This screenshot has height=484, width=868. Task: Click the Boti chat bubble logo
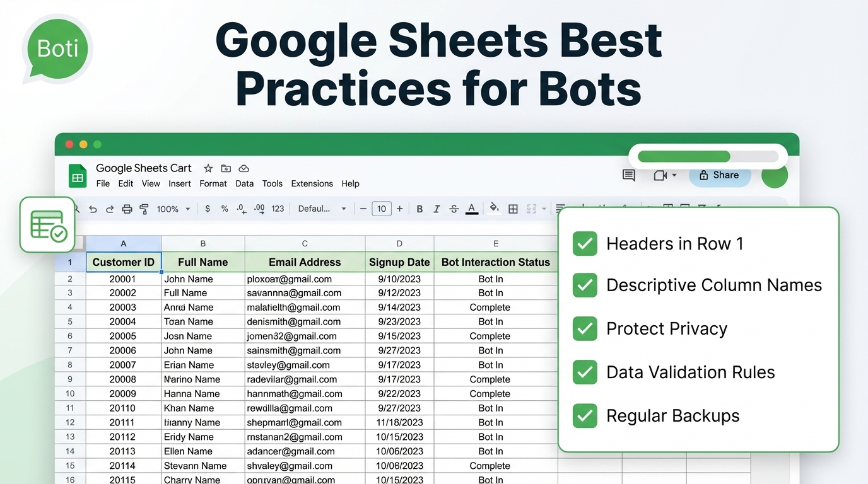(x=57, y=49)
